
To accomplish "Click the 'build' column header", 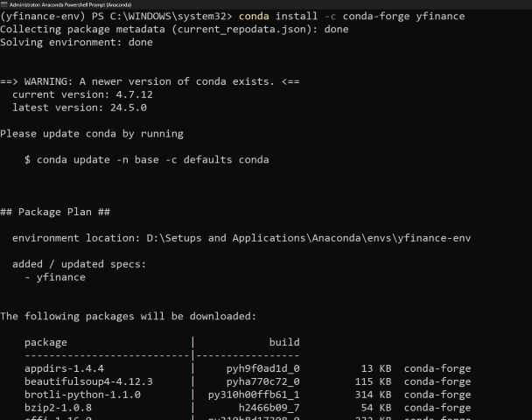I will click(x=284, y=342).
